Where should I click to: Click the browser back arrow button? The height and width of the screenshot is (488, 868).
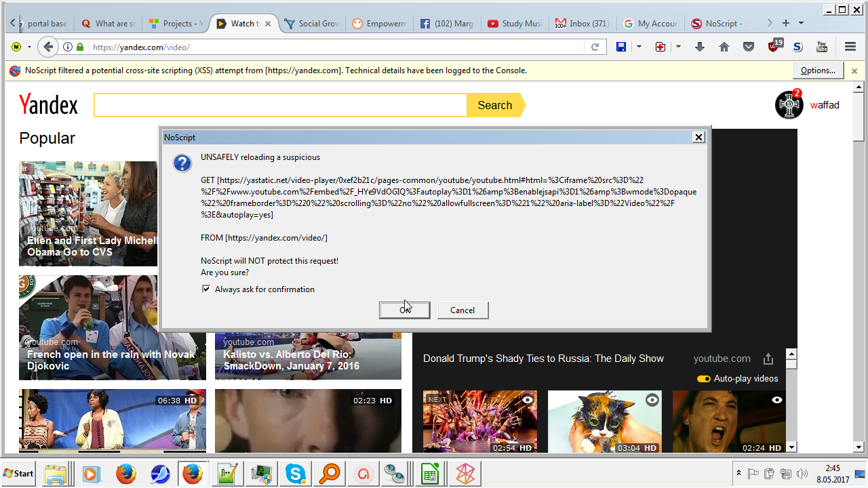coord(47,47)
